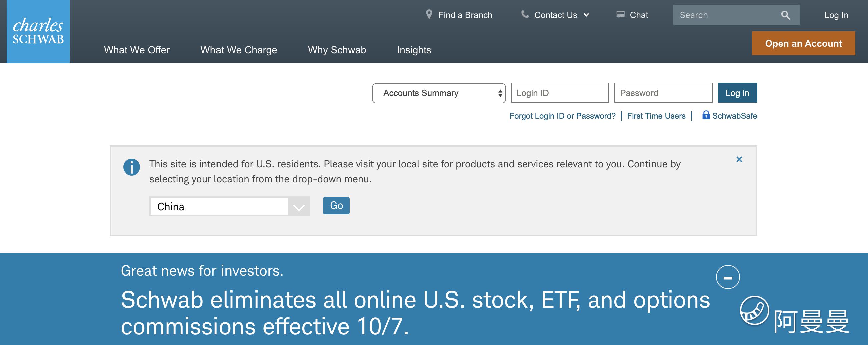This screenshot has height=345, width=868.
Task: Expand the Contact Us dropdown arrow
Action: [x=586, y=15]
